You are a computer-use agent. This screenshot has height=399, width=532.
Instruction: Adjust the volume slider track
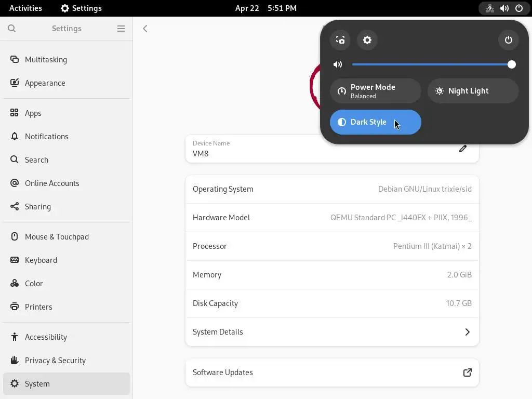point(431,64)
